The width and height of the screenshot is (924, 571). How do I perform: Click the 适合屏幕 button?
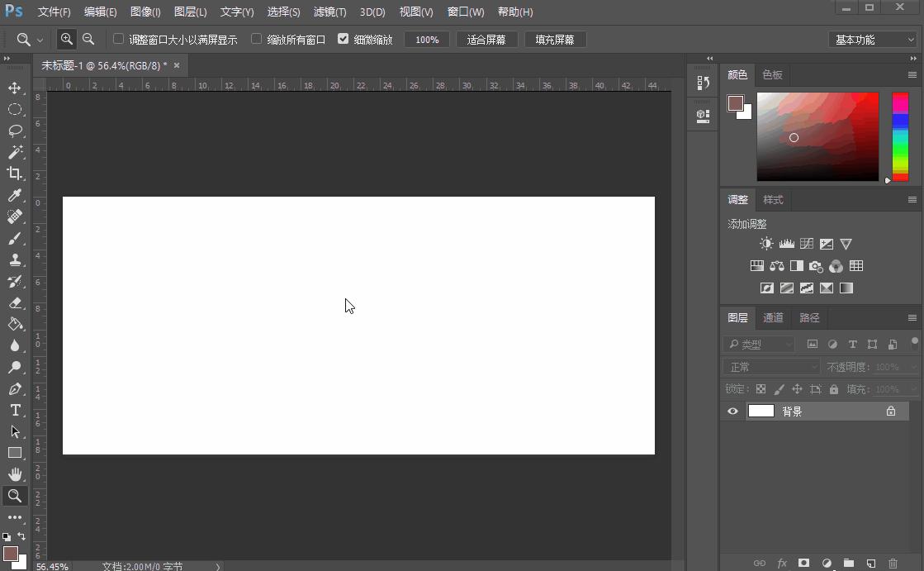[x=486, y=40]
